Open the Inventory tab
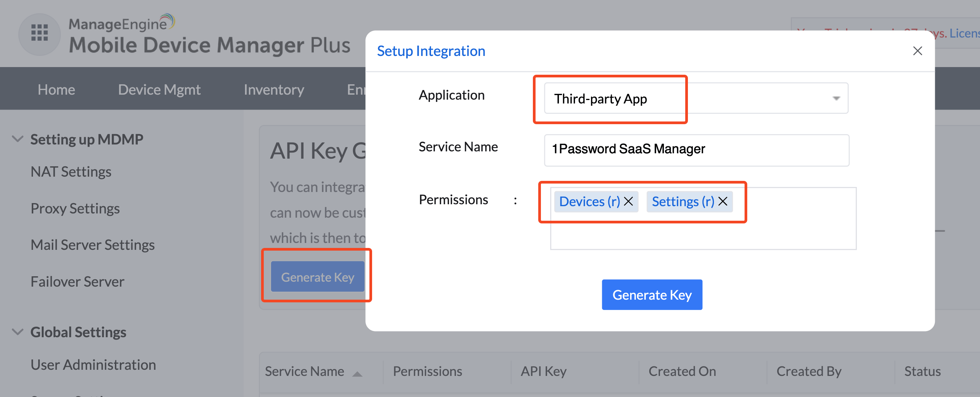Viewport: 980px width, 397px height. click(x=274, y=89)
